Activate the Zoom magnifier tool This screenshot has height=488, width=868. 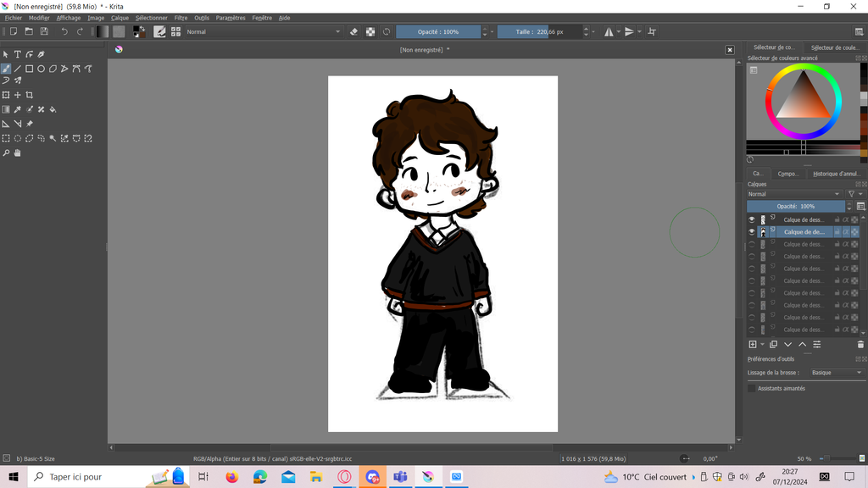[6, 153]
